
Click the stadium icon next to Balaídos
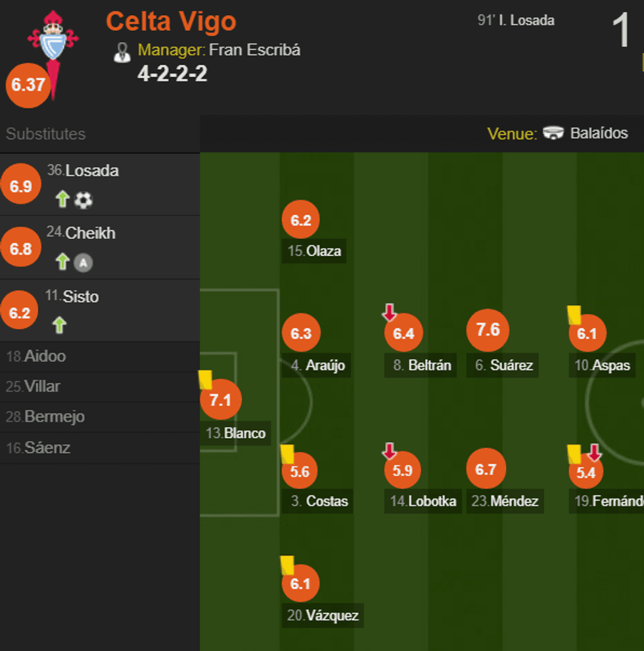[x=553, y=133]
